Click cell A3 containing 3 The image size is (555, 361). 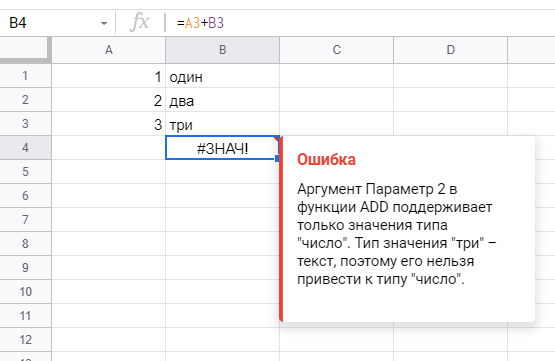click(109, 124)
